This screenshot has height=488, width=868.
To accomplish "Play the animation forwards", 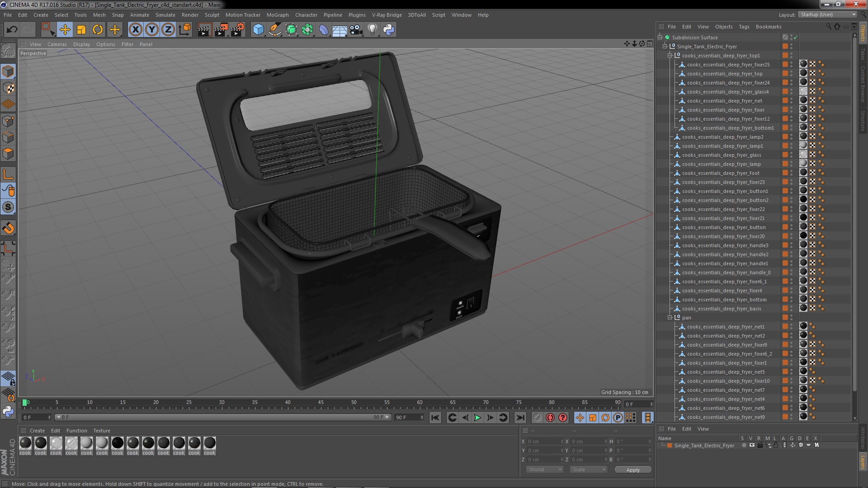I will click(477, 418).
